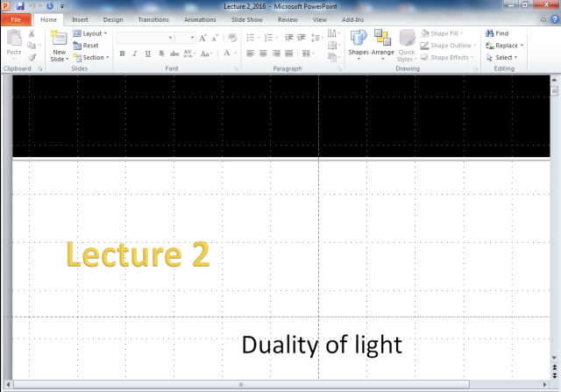Open the Columns dropdown
The width and height of the screenshot is (561, 392).
click(309, 53)
